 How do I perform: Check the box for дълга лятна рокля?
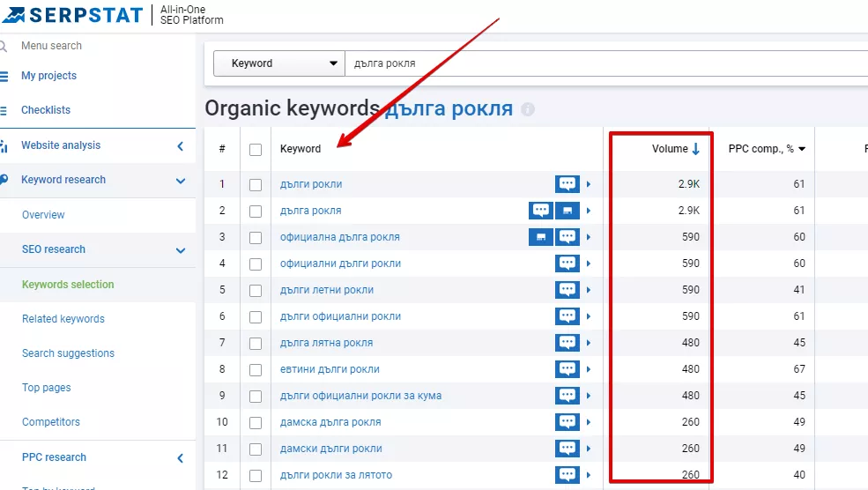click(x=256, y=344)
